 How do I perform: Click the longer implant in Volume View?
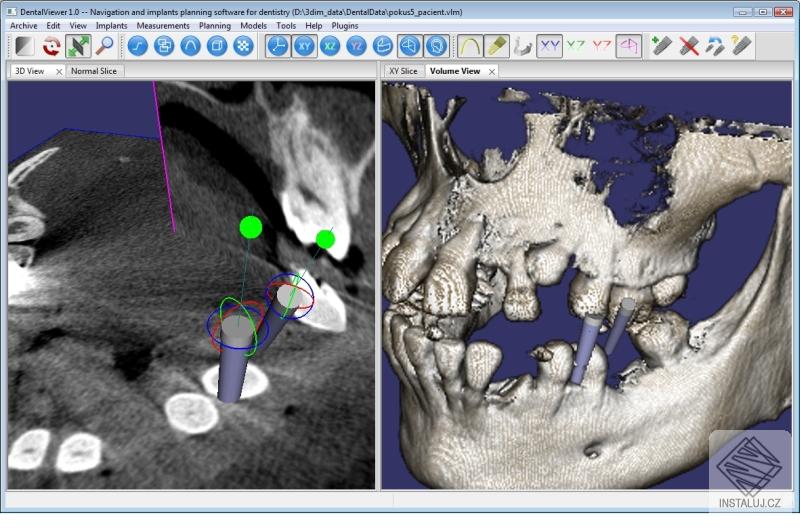tap(588, 349)
